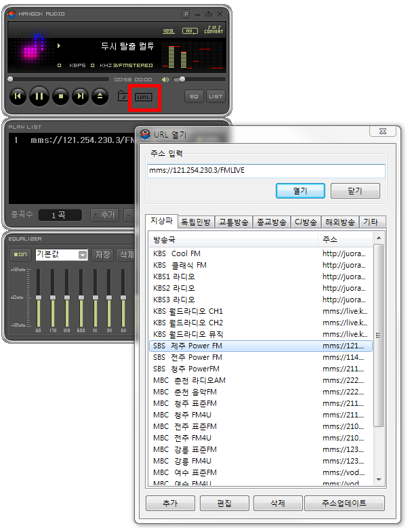412x532 pixels.
Task: Skip to the next track
Action: [80, 96]
